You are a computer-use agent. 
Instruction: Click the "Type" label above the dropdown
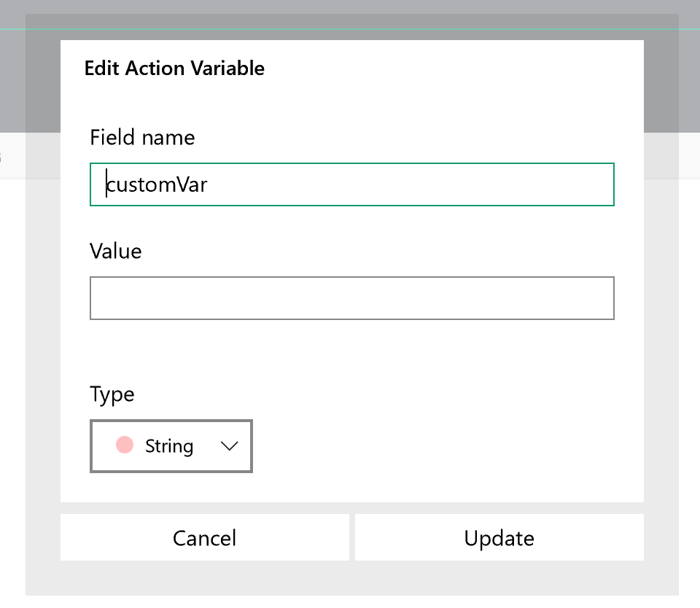pos(112,394)
